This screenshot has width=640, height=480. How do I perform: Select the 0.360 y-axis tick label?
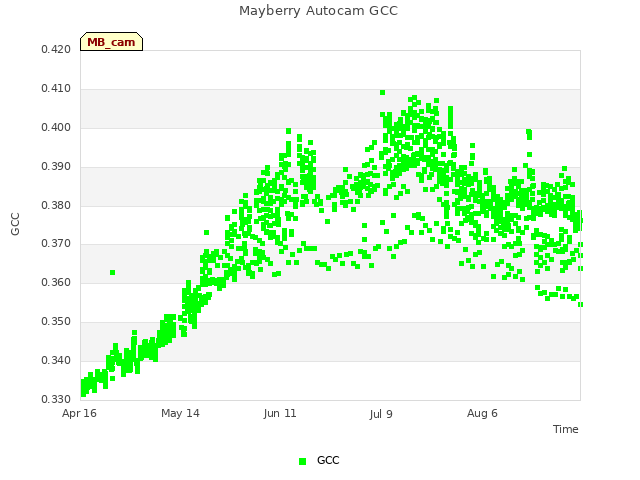click(x=56, y=283)
